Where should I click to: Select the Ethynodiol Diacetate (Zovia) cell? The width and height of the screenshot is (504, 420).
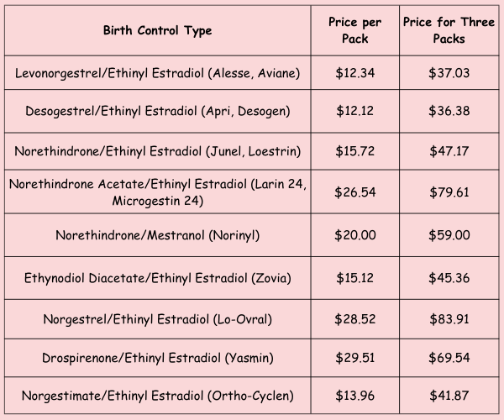[157, 277]
